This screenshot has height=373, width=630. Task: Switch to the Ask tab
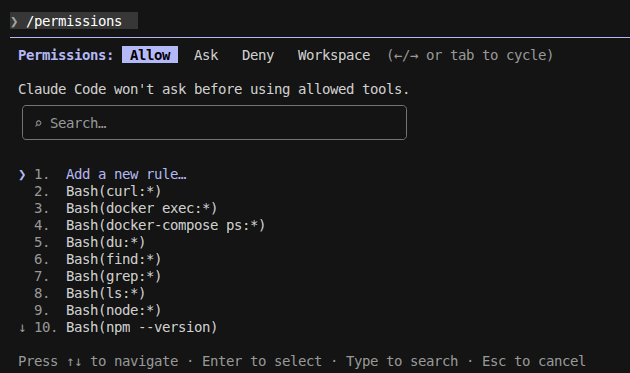(206, 55)
